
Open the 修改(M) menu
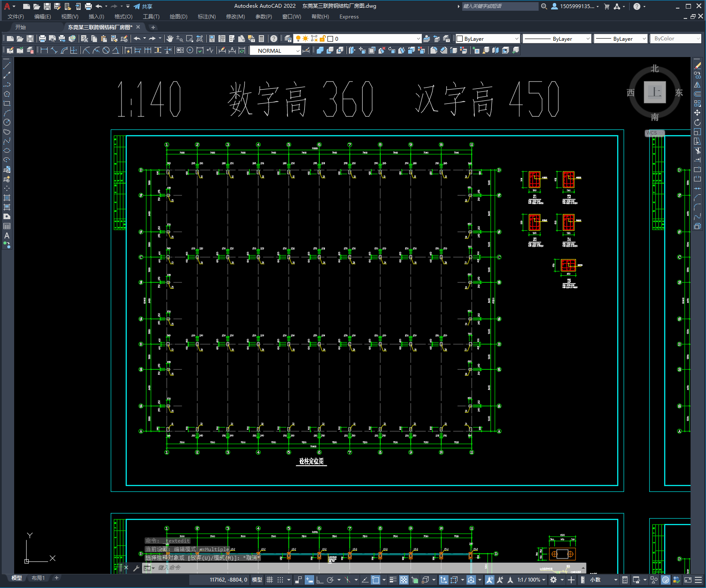pyautogui.click(x=235, y=17)
